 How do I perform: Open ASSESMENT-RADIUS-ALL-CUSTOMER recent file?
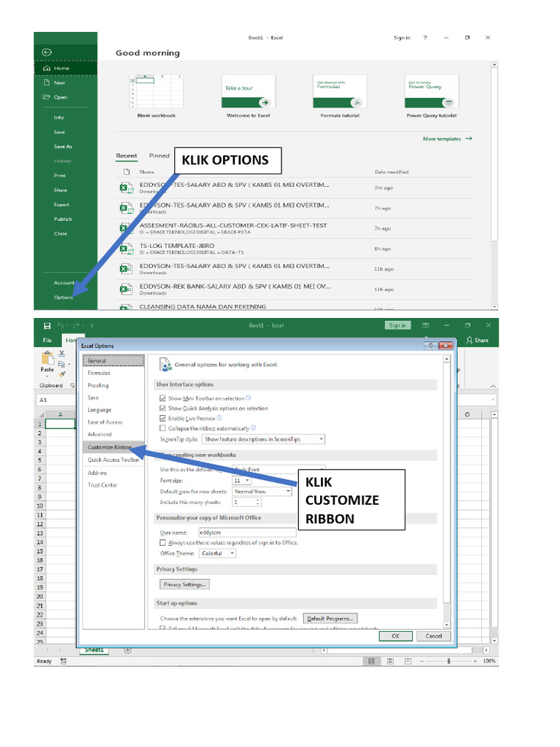point(294,228)
